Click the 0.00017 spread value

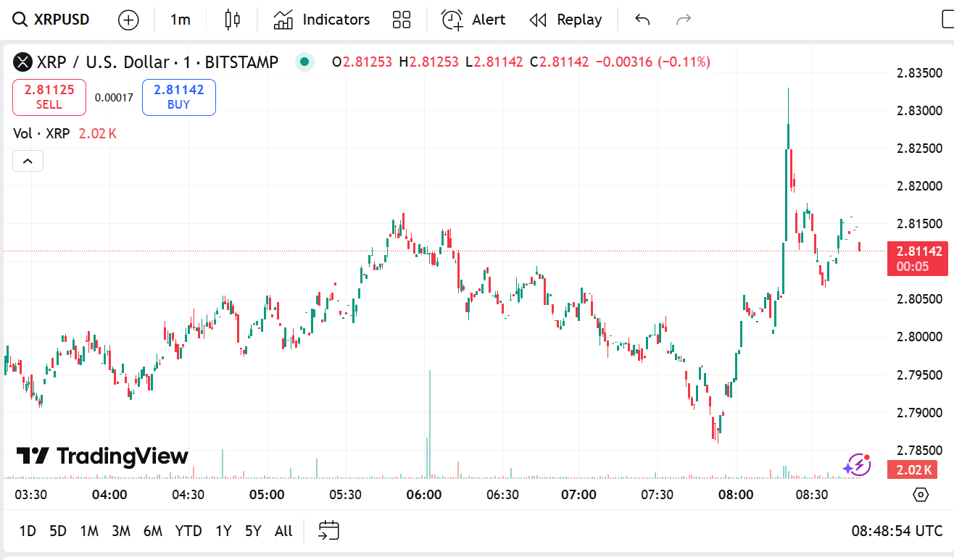tap(114, 98)
